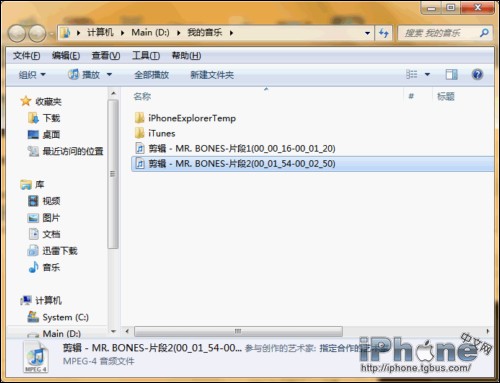This screenshot has height=383, width=500.
Task: Click the horizontal scroll right arrow
Action: point(488,331)
